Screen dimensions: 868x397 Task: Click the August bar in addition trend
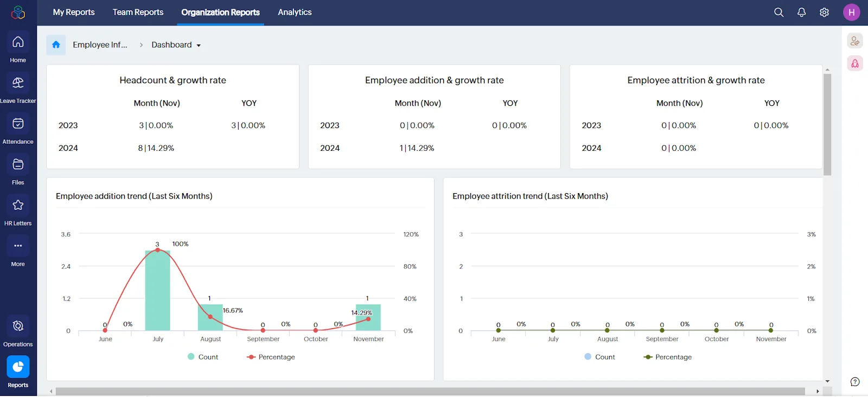pyautogui.click(x=210, y=317)
